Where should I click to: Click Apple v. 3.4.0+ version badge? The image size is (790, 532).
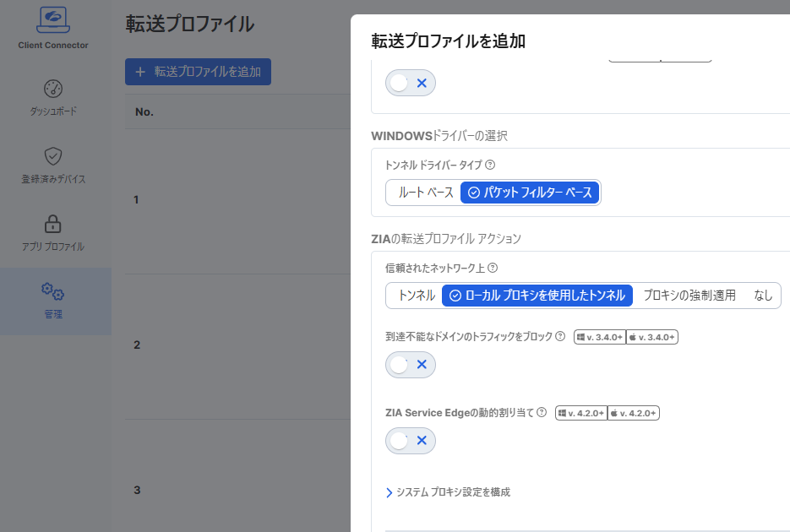(652, 337)
